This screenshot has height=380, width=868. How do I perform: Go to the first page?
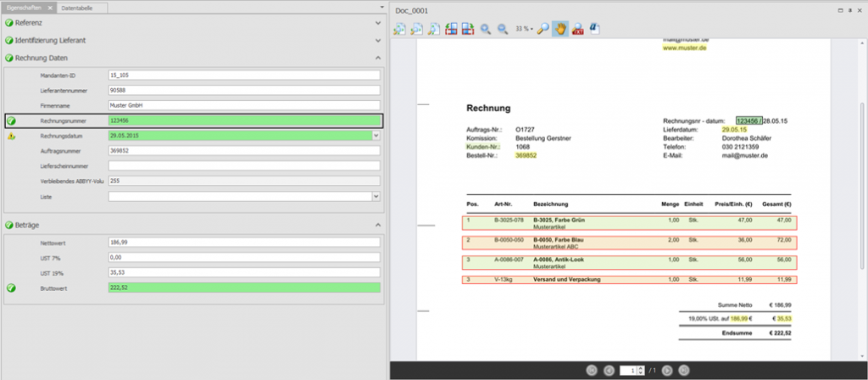point(592,371)
